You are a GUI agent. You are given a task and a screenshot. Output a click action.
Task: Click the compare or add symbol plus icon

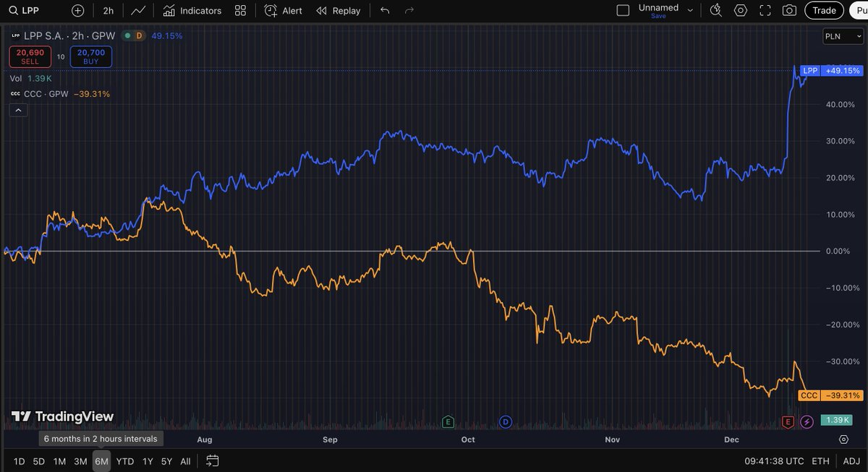coord(78,11)
